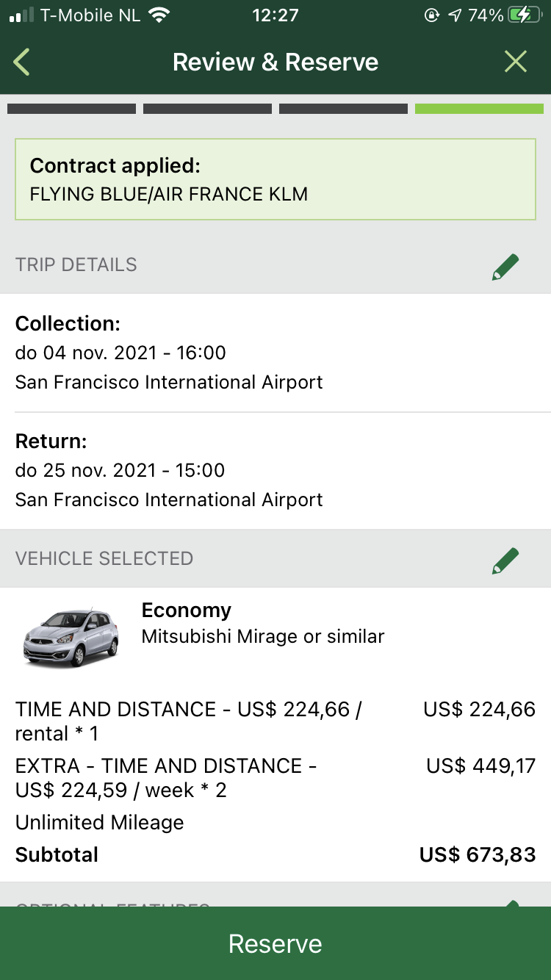Tap the Wi-Fi icon in status bar
This screenshot has height=980, width=551.
(x=158, y=15)
